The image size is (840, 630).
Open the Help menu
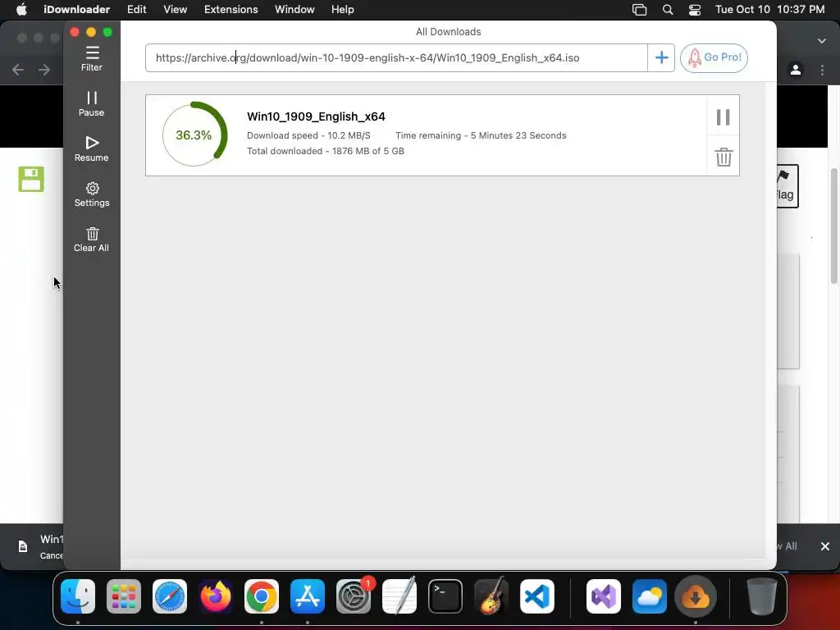[x=342, y=10]
